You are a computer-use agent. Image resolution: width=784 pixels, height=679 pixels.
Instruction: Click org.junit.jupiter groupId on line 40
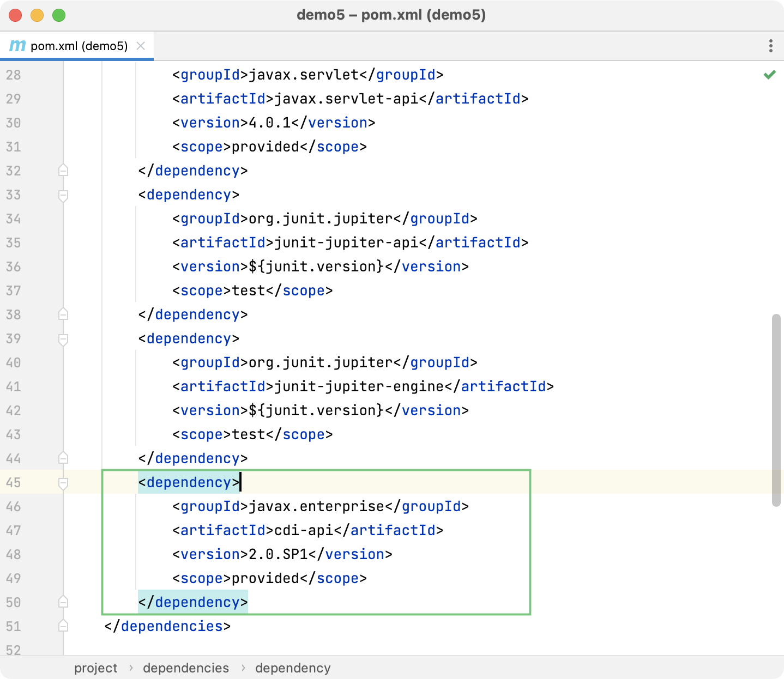point(321,362)
